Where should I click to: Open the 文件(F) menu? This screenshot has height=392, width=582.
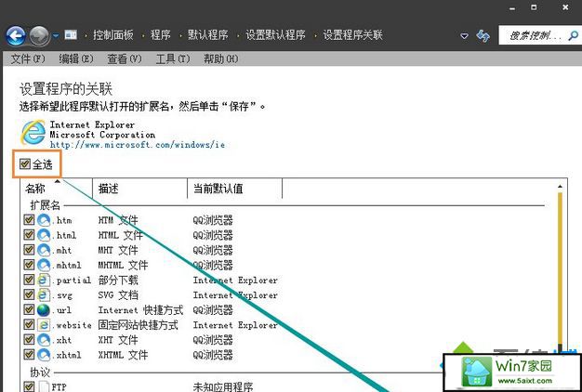tap(28, 59)
